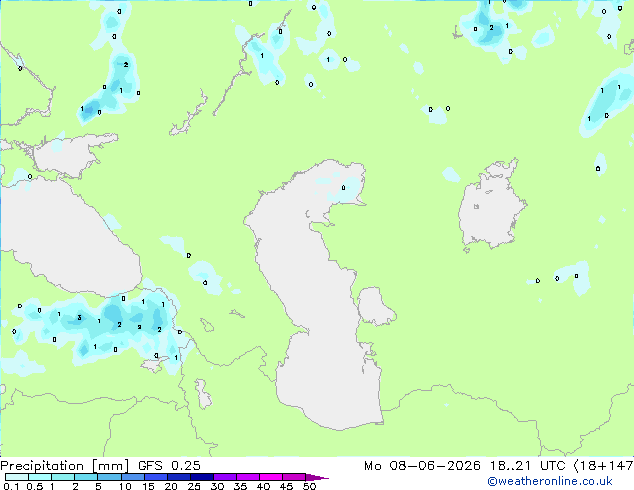Click the '0.1' legend scale label
The width and height of the screenshot is (634, 490).
(x=11, y=486)
